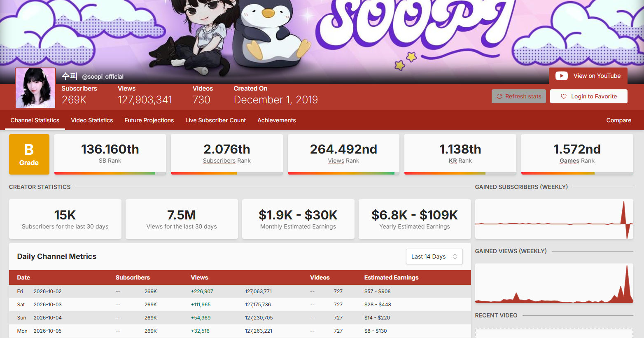The height and width of the screenshot is (338, 644).
Task: Open the Last 14 Days dropdown
Action: click(x=434, y=256)
